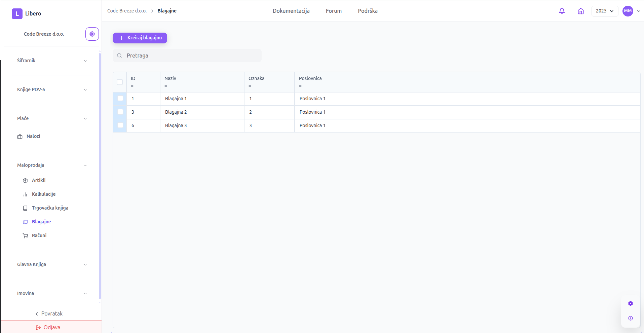Open the Dokumentacija menu item
The image size is (644, 333).
pyautogui.click(x=291, y=11)
